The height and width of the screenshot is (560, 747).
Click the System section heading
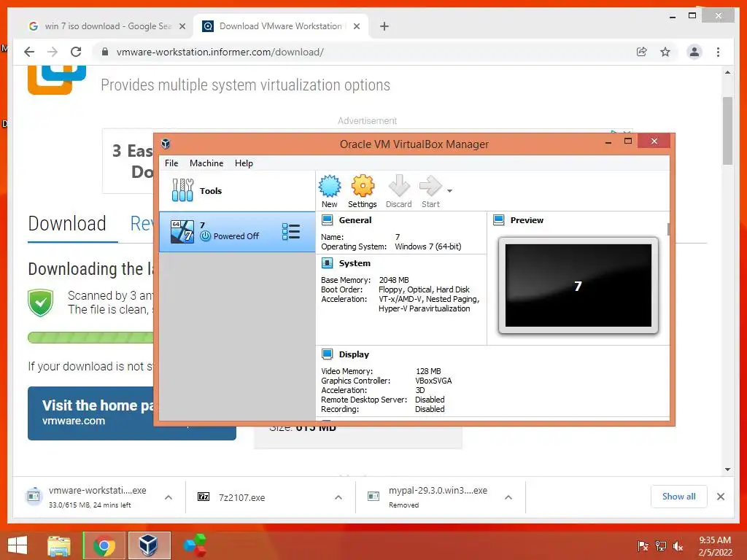tap(355, 262)
